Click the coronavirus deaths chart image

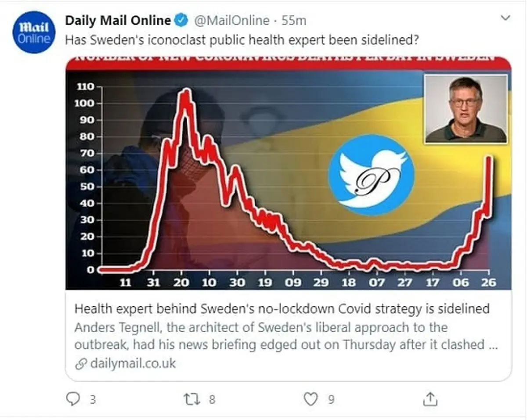[x=289, y=173]
